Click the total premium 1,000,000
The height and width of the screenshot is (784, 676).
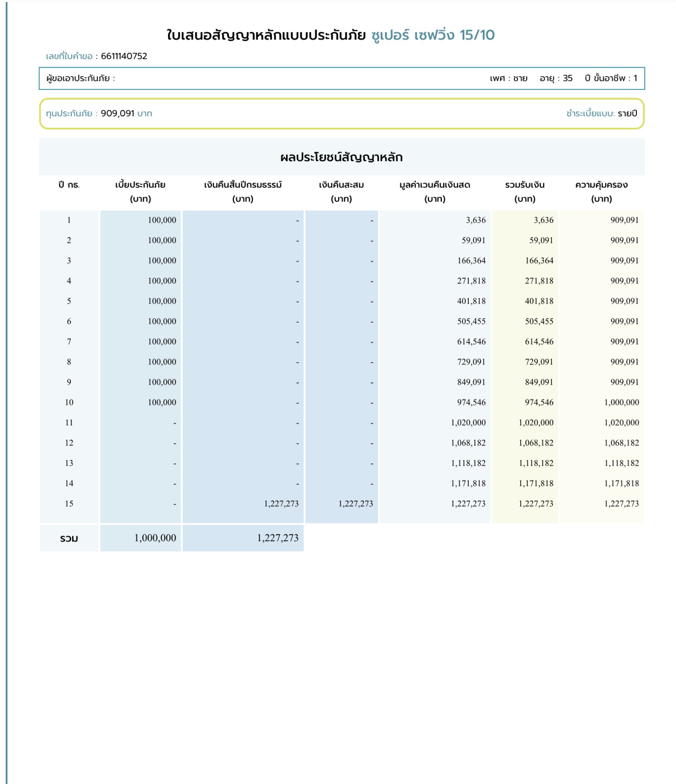click(155, 538)
